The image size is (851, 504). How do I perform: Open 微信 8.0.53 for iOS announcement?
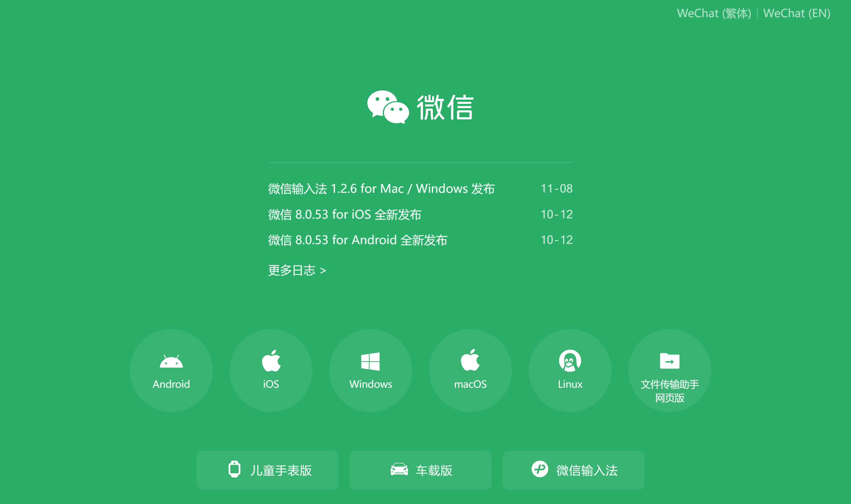click(x=345, y=214)
